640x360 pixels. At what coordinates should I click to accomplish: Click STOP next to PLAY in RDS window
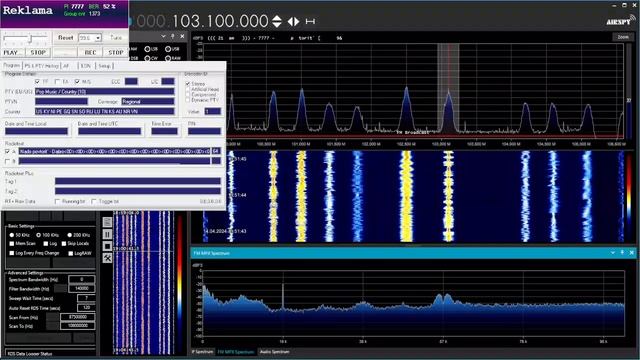[38, 52]
